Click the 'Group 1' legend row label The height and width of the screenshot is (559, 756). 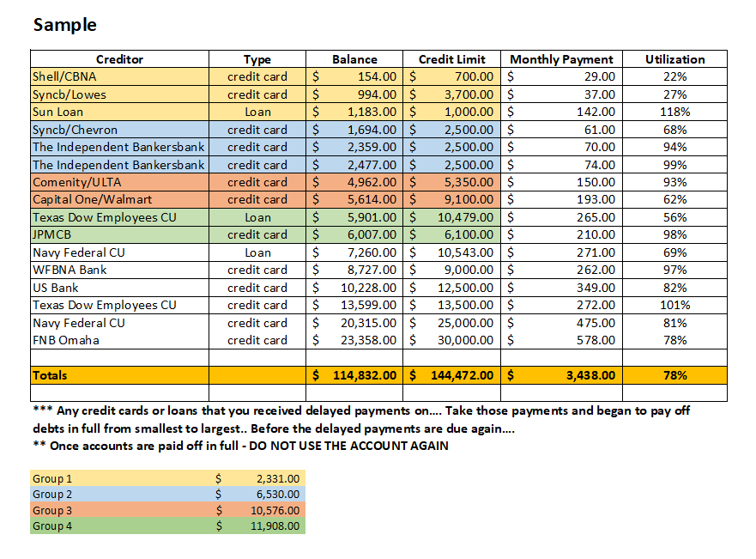[52, 478]
